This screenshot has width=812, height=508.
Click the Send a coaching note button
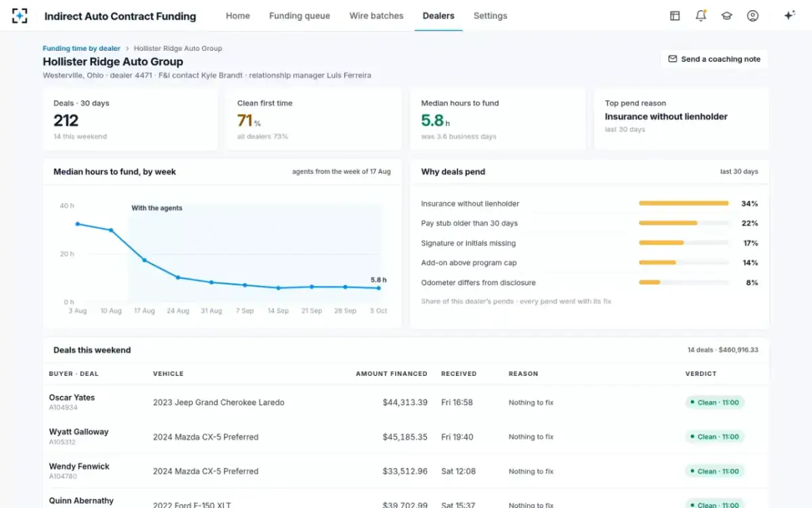[715, 59]
